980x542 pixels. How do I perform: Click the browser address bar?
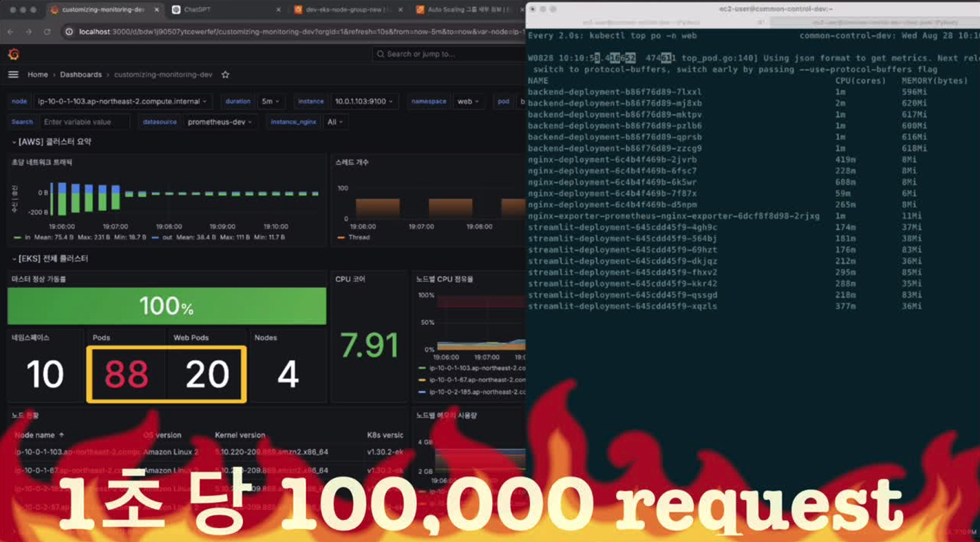point(292,32)
